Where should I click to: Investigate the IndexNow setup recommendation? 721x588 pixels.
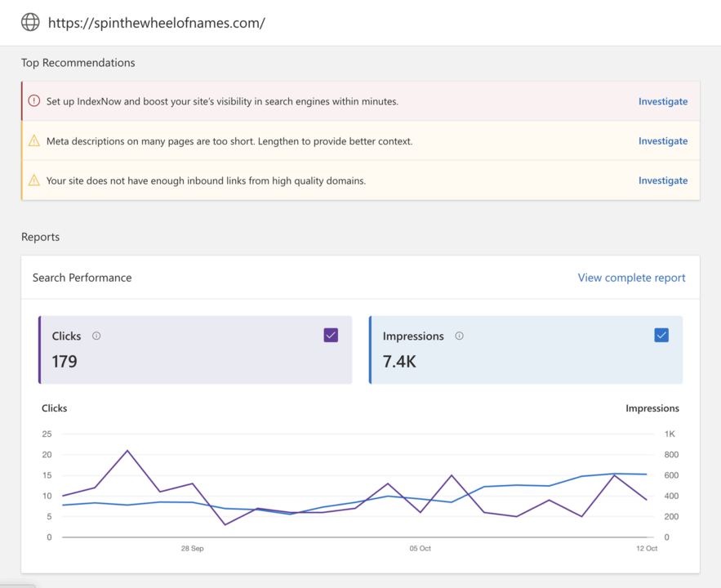pos(662,102)
